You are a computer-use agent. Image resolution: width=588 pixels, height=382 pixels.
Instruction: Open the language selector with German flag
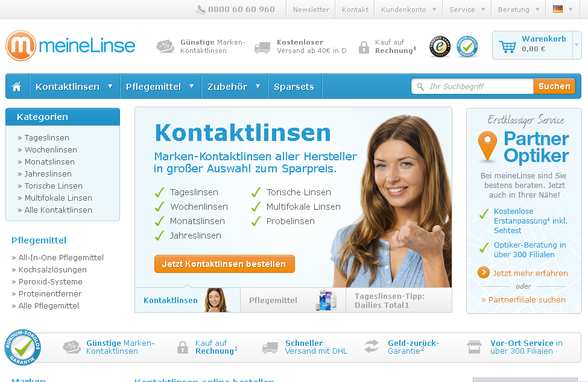pyautogui.click(x=563, y=10)
